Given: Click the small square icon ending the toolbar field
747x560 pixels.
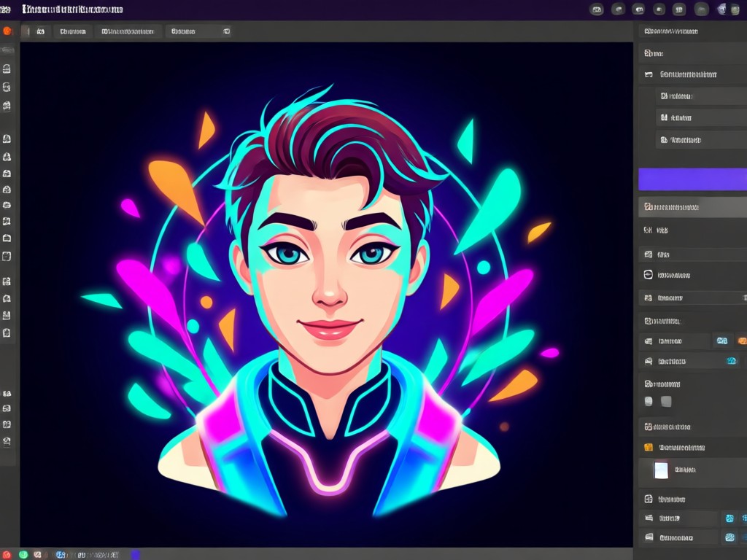Looking at the screenshot, I should pos(226,31).
